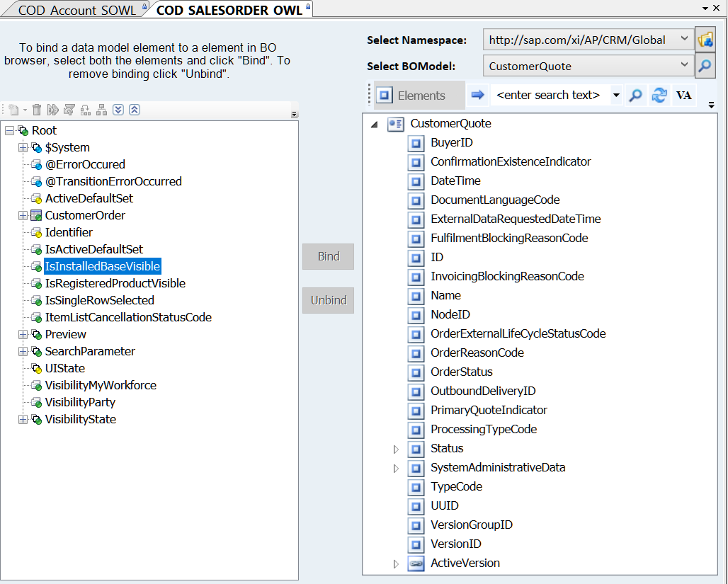Collapse the CustomerQuote BO node

point(374,124)
